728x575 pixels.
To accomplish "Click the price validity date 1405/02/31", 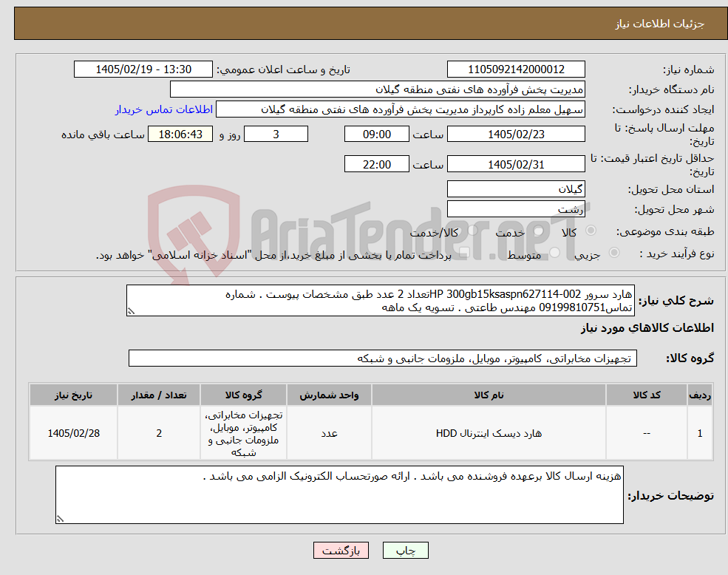I will click(x=516, y=164).
